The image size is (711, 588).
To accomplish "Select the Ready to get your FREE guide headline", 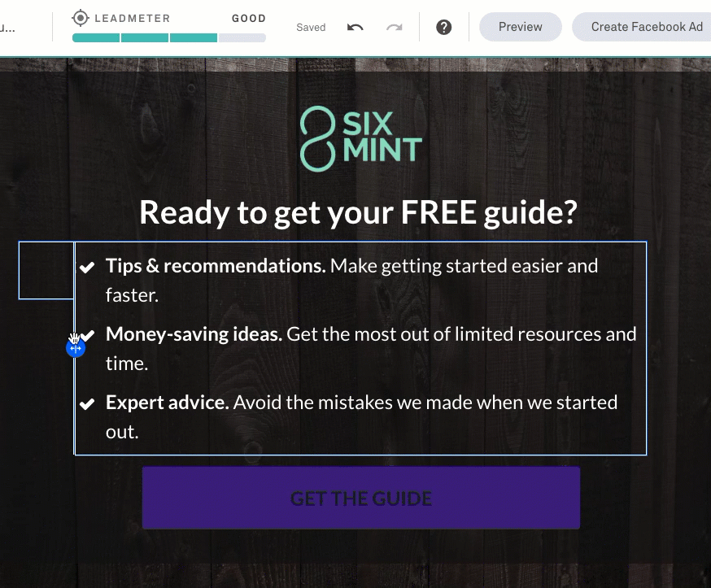I will [358, 212].
